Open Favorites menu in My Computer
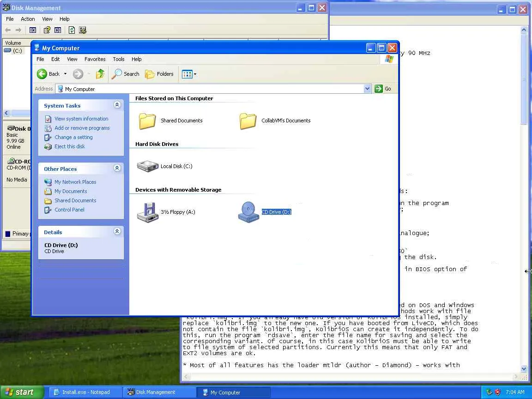 pos(95,59)
